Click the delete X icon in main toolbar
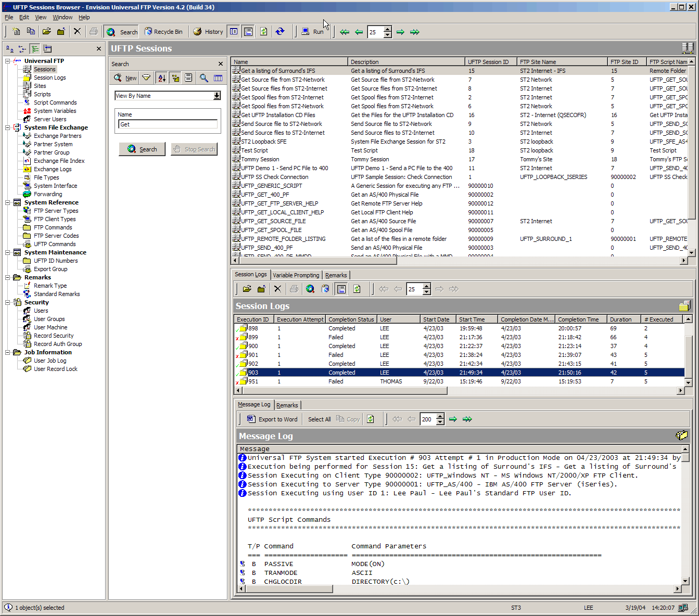 click(77, 32)
